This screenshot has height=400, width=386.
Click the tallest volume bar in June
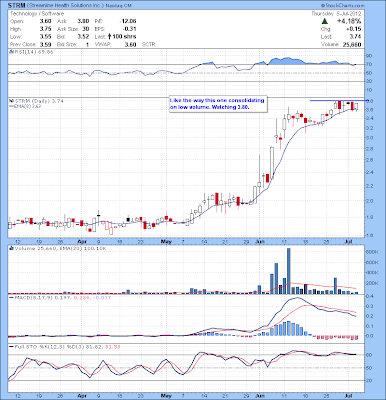point(289,271)
